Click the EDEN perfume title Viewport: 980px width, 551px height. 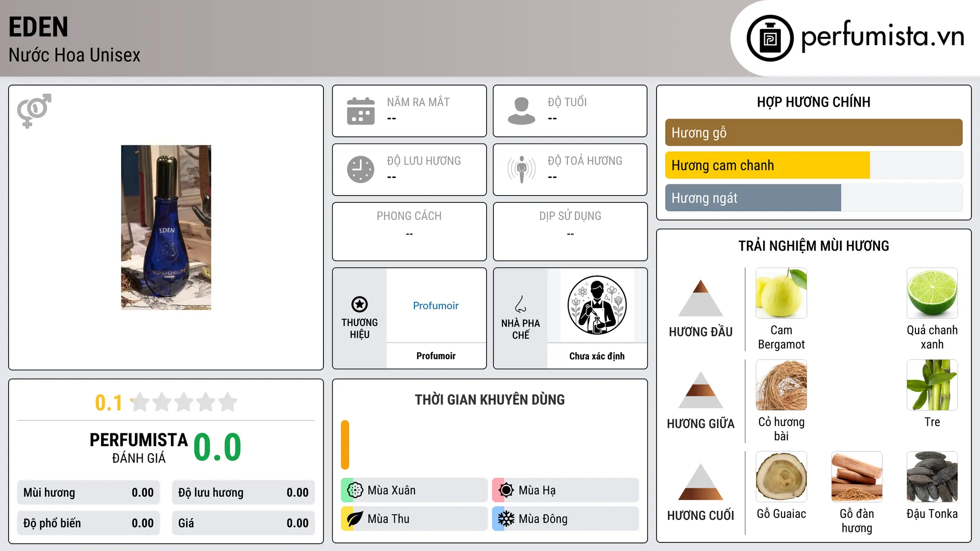[38, 27]
